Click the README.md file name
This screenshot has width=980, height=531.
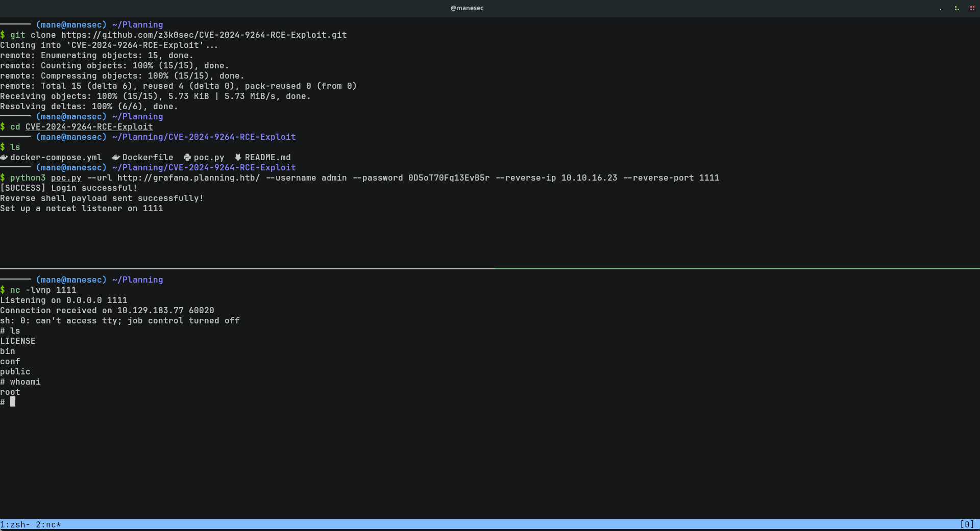coord(268,157)
